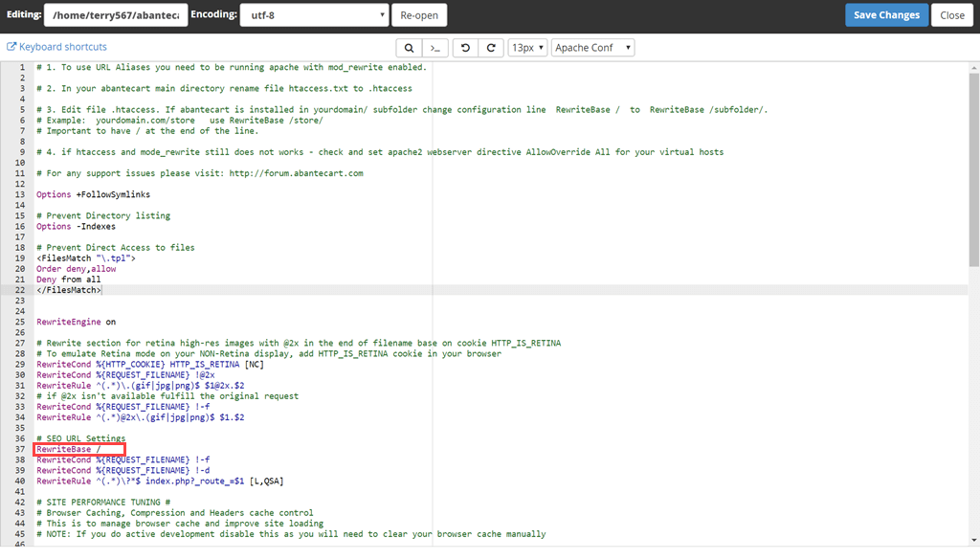Image resolution: width=980 pixels, height=560 pixels.
Task: Click the '# SEO URL Settings' comment
Action: (80, 438)
